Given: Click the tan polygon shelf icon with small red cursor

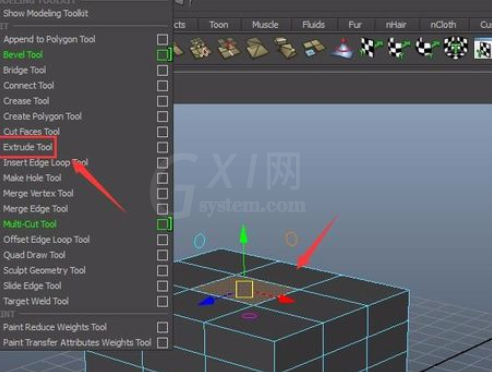Looking at the screenshot, I should coord(201,48).
